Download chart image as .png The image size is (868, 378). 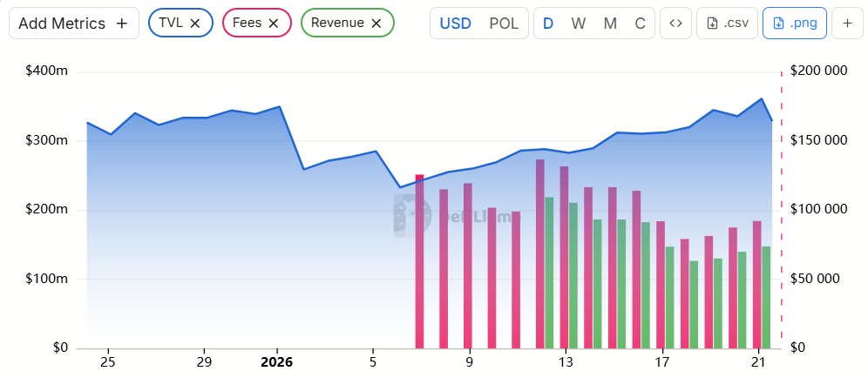click(x=794, y=24)
